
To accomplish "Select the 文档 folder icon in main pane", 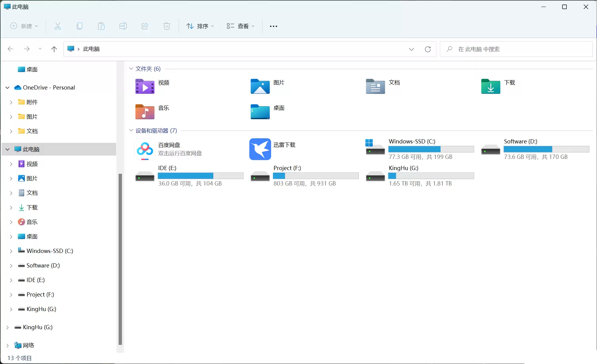I will (376, 86).
